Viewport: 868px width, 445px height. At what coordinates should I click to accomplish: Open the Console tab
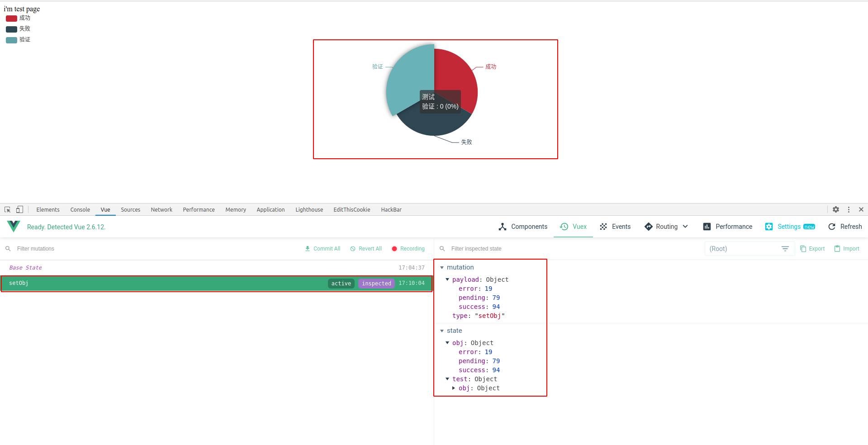point(80,209)
